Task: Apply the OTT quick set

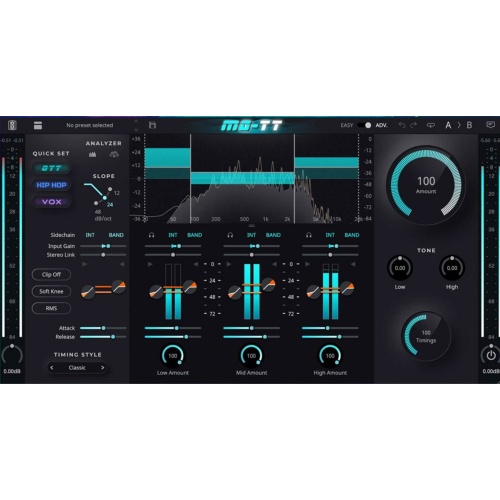Action: click(51, 168)
